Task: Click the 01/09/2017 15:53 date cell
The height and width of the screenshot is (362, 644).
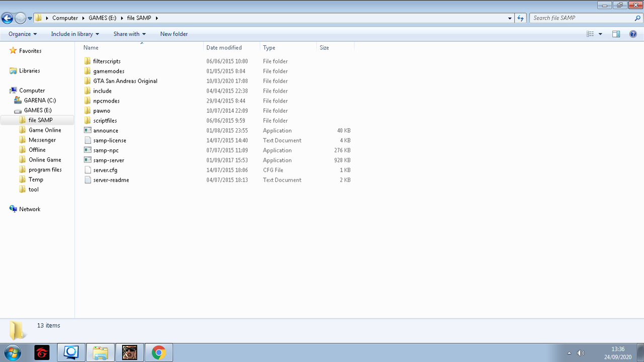Action: [x=227, y=160]
